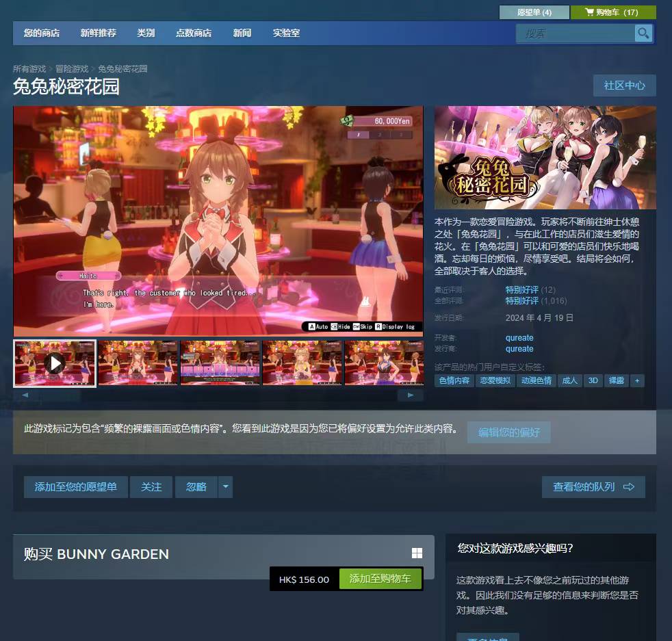672x641 pixels.
Task: Click the plus button to add tags
Action: point(637,380)
